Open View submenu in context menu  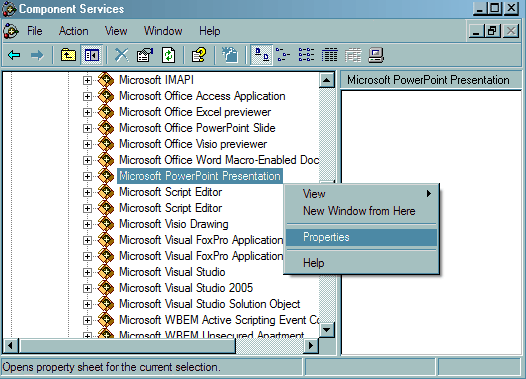click(x=361, y=194)
